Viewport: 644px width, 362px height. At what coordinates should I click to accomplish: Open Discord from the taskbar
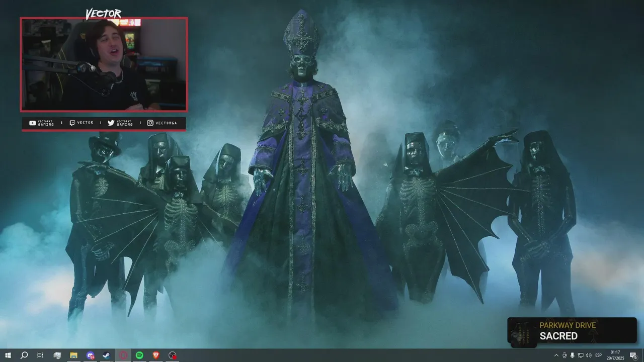pos(90,355)
